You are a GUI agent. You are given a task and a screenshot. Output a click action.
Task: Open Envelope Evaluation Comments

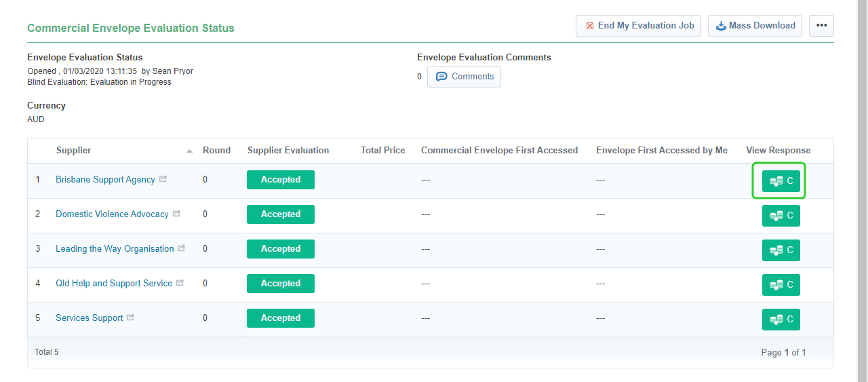(465, 77)
